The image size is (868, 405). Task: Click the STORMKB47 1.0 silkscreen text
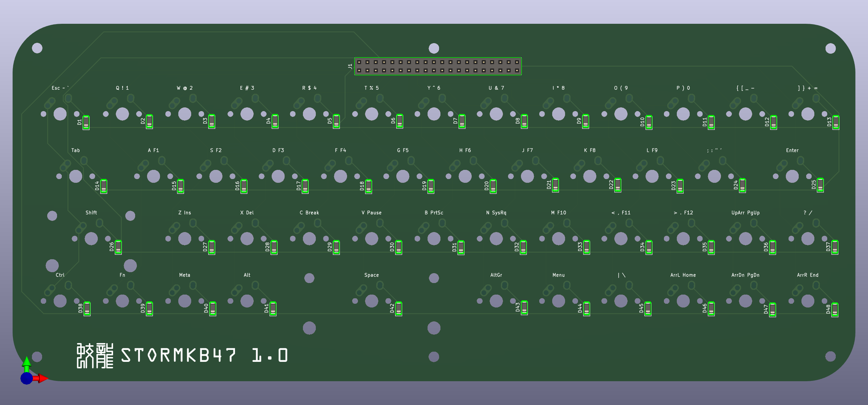[204, 355]
